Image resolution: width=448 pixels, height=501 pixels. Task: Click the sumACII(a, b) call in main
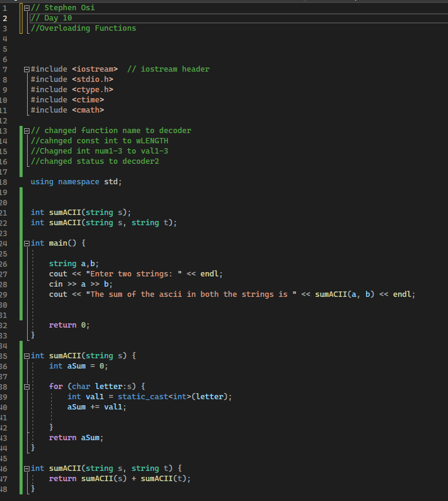pos(345,294)
